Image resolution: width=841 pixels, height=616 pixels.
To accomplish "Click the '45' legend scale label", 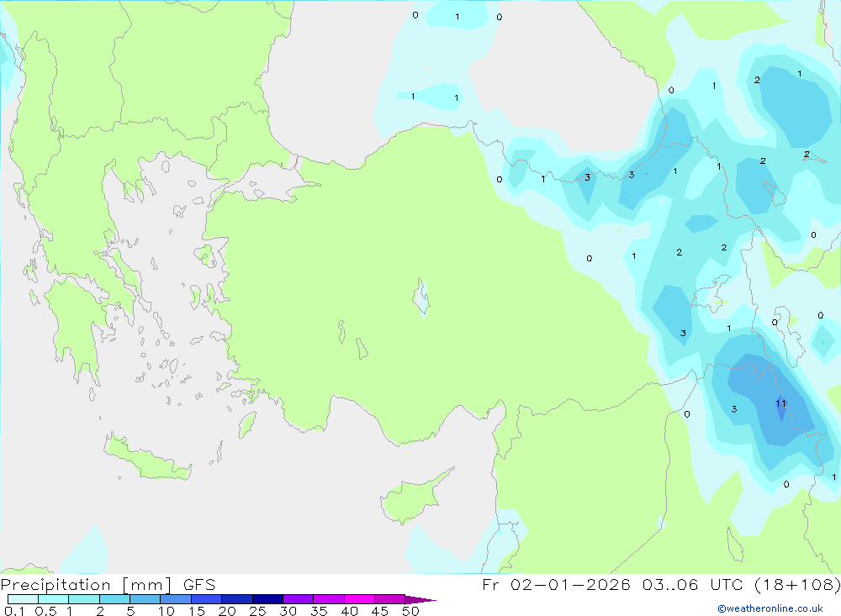I will click(x=380, y=611).
